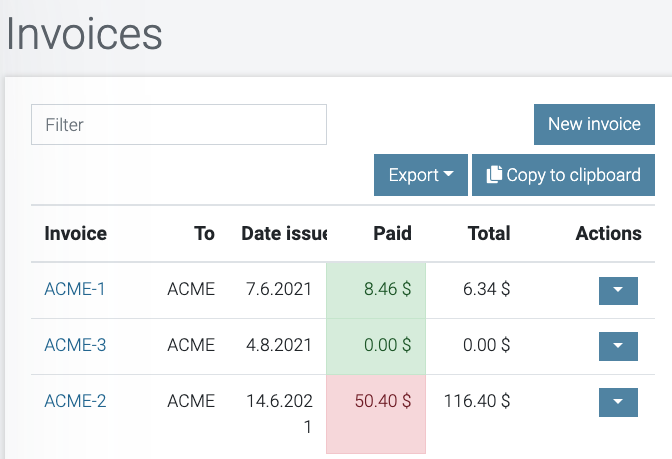Click the 116.40 $ total cell
This screenshot has height=459, width=672.
click(x=480, y=402)
